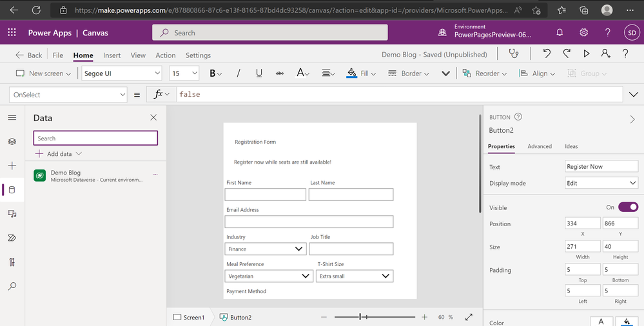Toggle italic formatting

[x=239, y=73]
